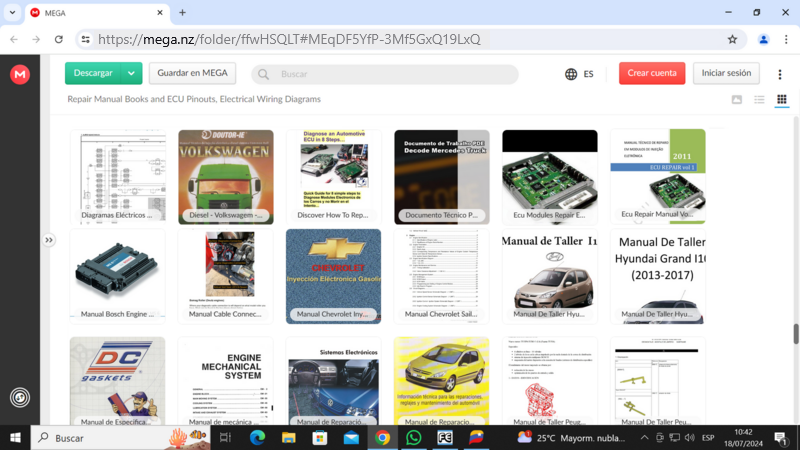
Task: Click the MEGA logo in the sidebar
Action: click(x=20, y=74)
